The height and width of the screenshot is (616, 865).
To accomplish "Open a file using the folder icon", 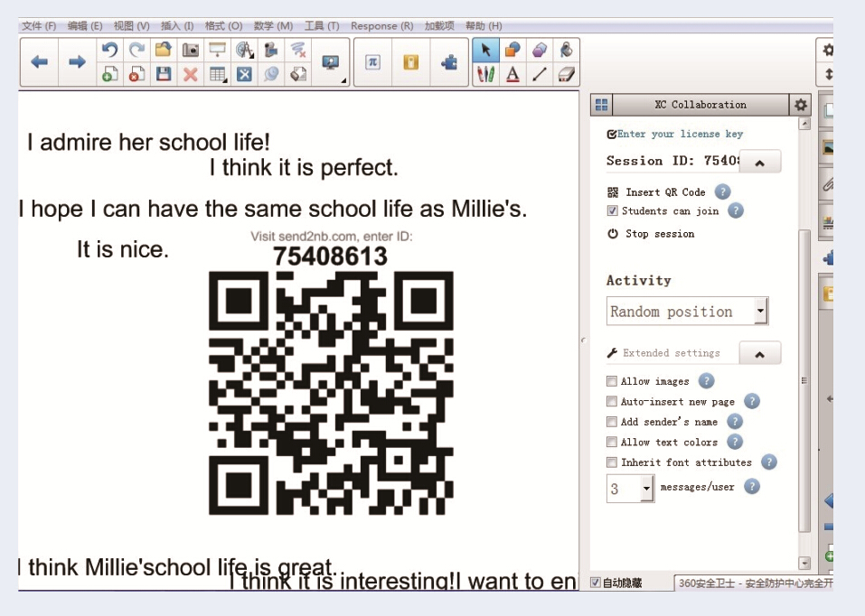I will tap(164, 50).
